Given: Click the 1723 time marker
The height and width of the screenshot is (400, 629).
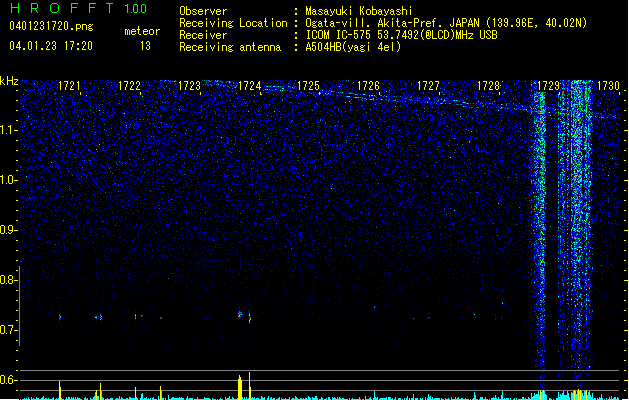Looking at the screenshot, I should pyautogui.click(x=189, y=85).
